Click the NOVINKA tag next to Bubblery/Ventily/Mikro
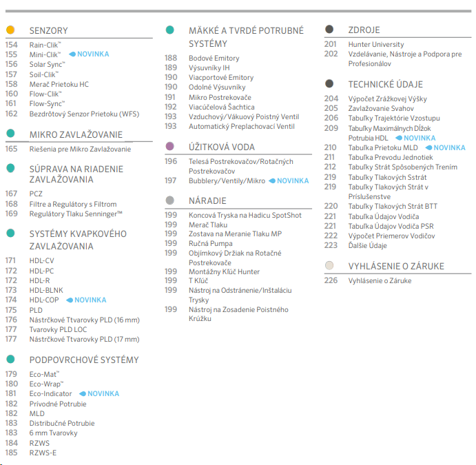476x465 pixels. [289, 181]
